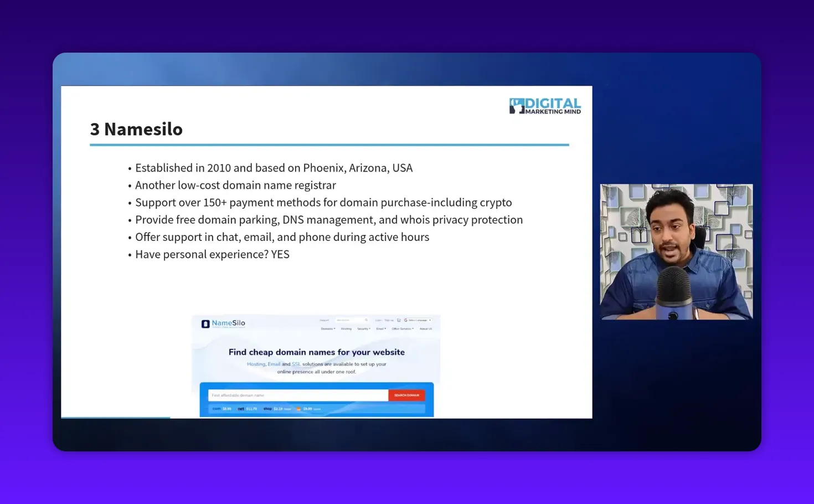The height and width of the screenshot is (504, 814).
Task: Open the Other Services dropdown
Action: pyautogui.click(x=403, y=328)
